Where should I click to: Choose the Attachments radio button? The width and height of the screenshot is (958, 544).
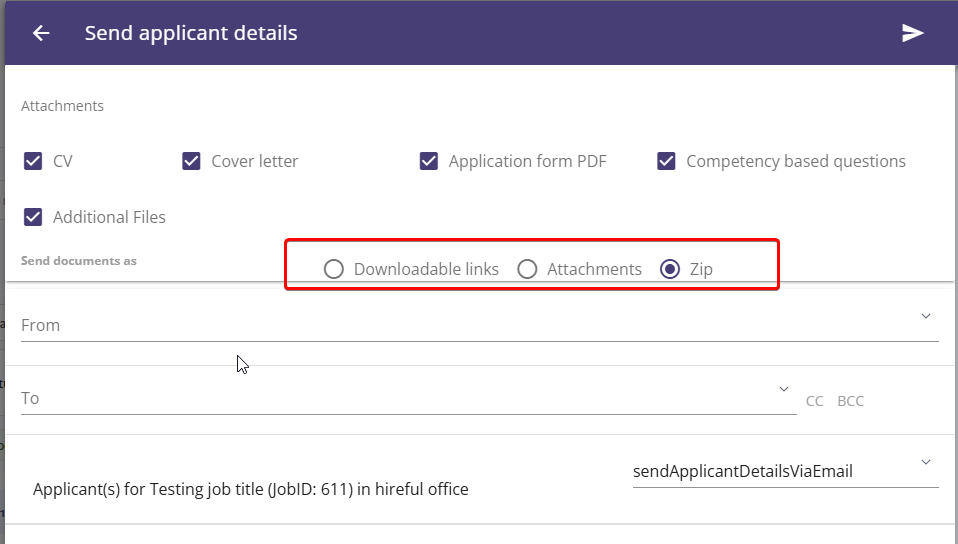click(527, 269)
